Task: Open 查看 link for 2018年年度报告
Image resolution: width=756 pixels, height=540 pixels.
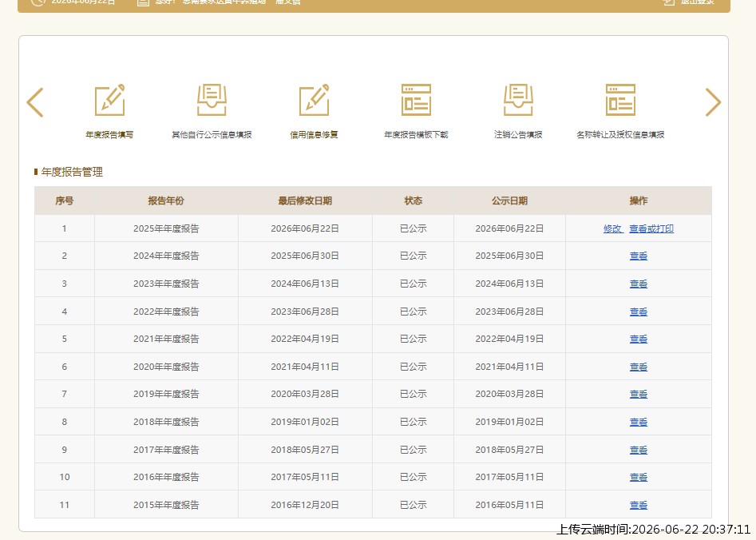Action: (639, 422)
